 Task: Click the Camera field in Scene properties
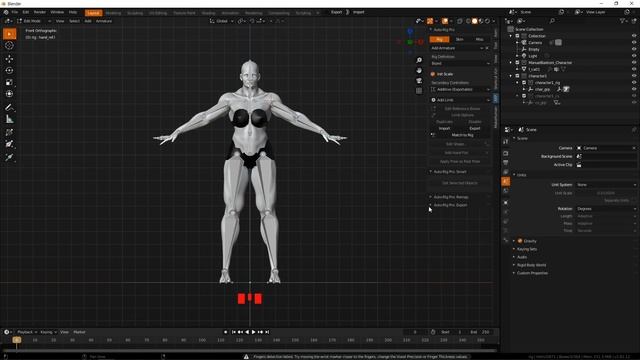[606, 148]
